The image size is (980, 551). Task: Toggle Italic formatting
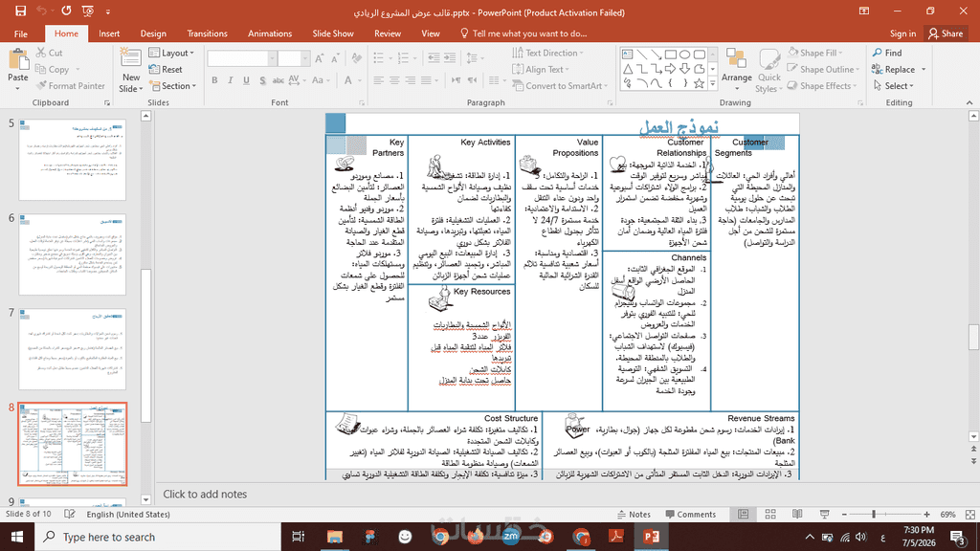pyautogui.click(x=230, y=80)
